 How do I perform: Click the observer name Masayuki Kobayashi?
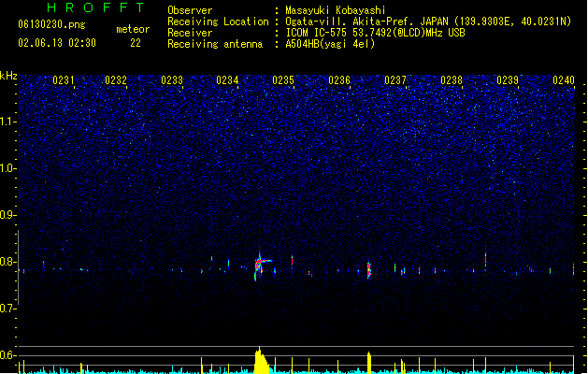coord(336,10)
